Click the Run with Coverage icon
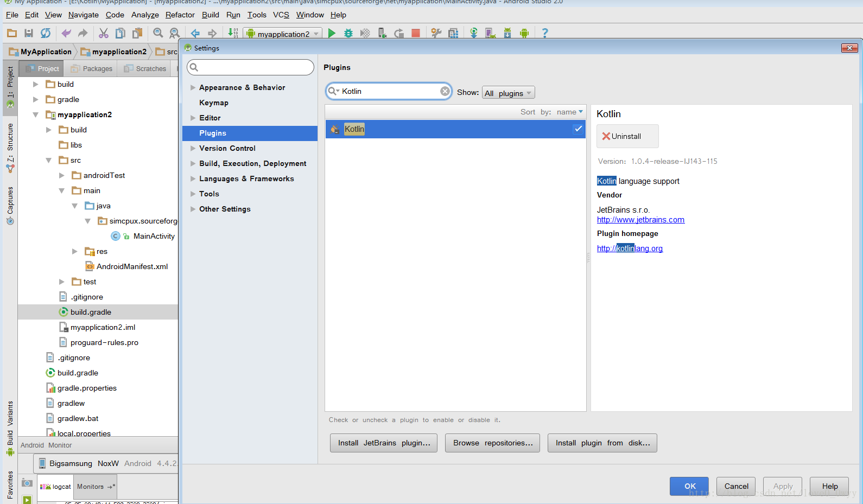The height and width of the screenshot is (504, 863). [365, 34]
